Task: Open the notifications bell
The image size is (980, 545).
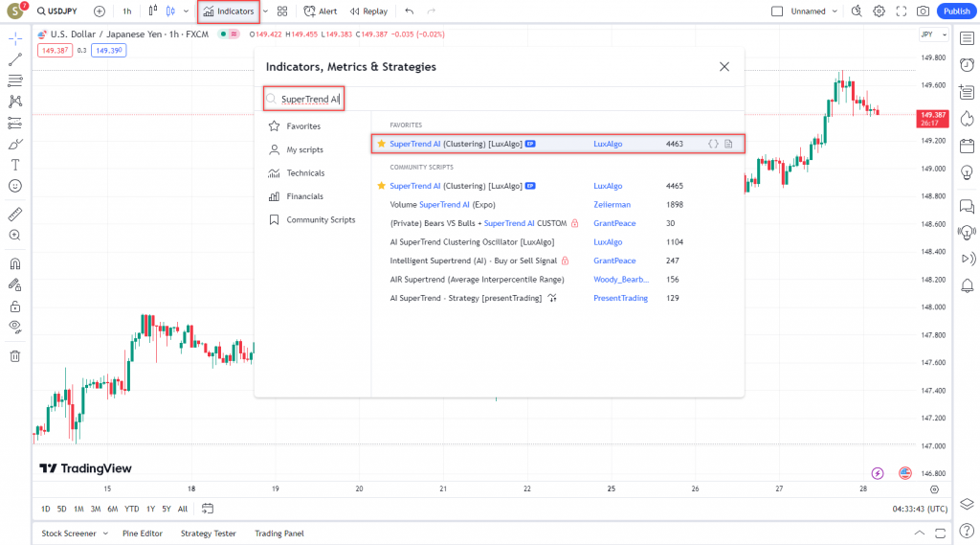Action: 967,286
